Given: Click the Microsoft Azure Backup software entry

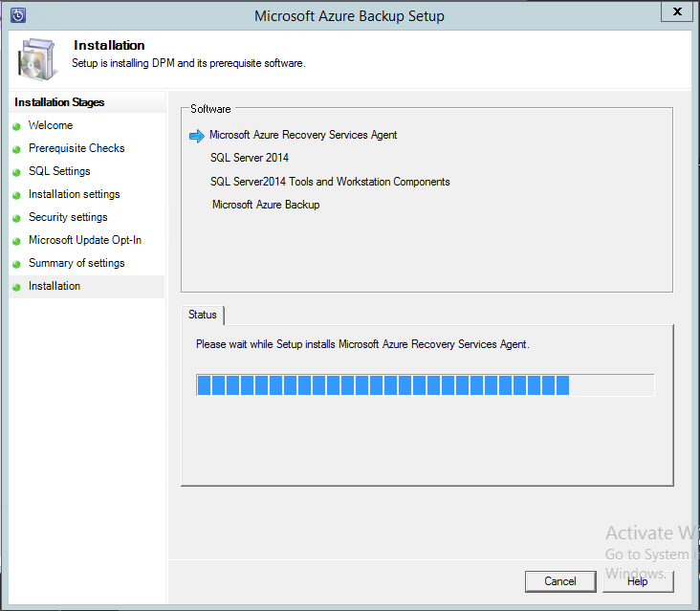Looking at the screenshot, I should [266, 205].
